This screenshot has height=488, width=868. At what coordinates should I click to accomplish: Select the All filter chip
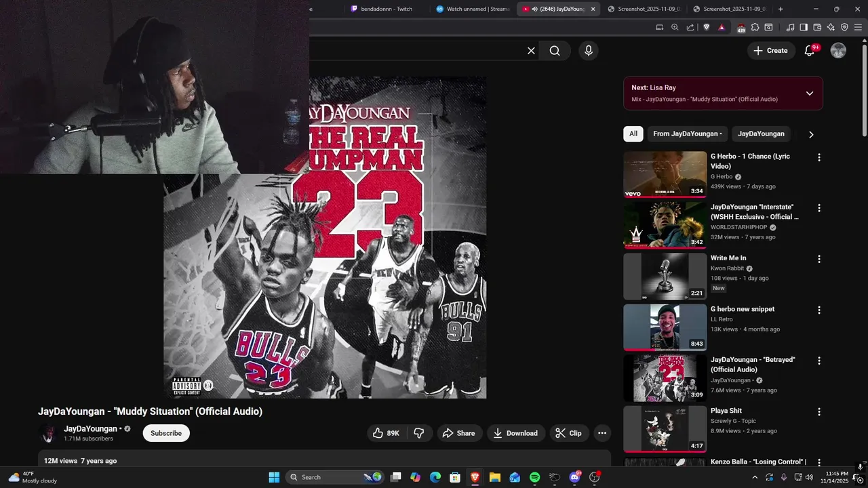pos(633,134)
